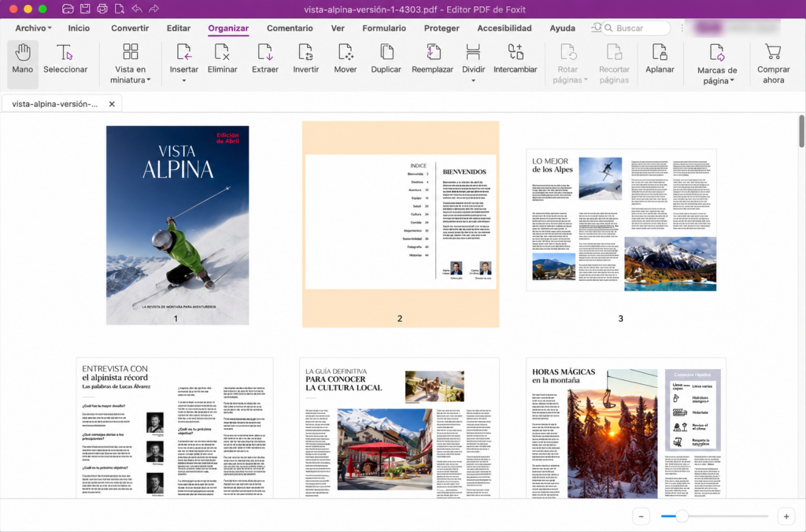Select page 2 Bienvenidos thumbnail
Viewport: 806px width, 532px height.
click(401, 224)
